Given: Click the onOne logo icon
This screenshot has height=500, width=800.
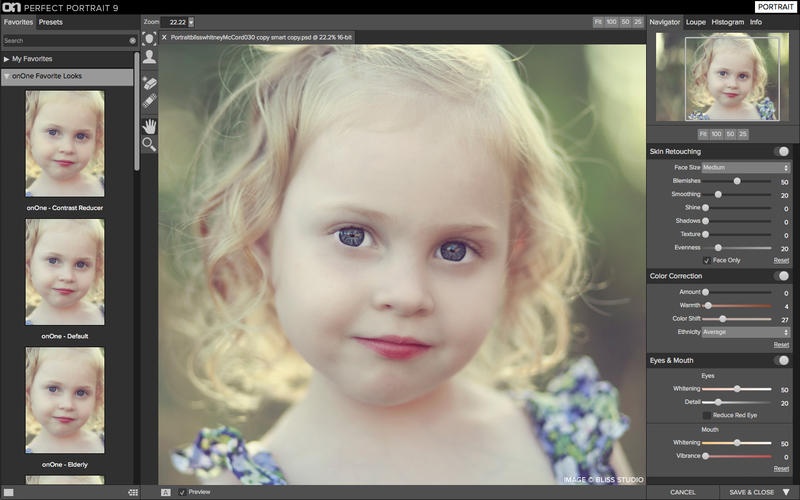Looking at the screenshot, I should [x=11, y=7].
